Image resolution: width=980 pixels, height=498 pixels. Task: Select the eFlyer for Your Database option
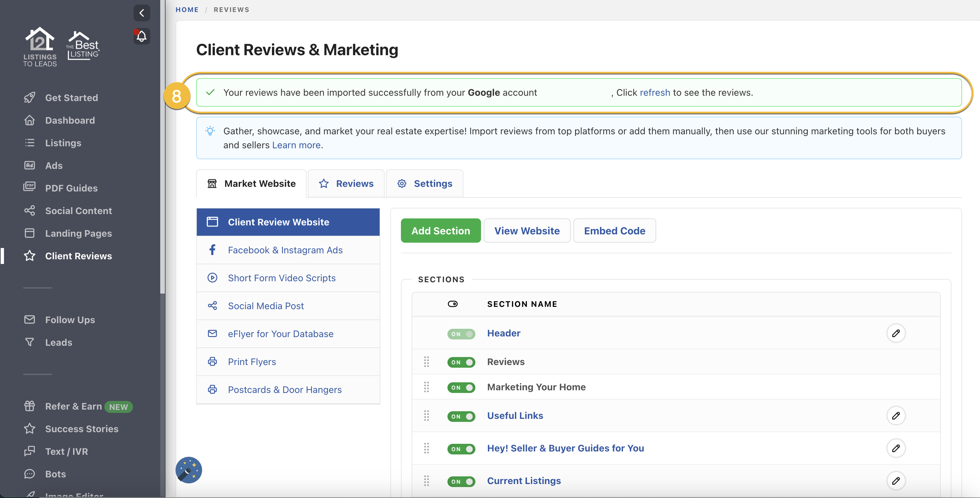point(280,334)
